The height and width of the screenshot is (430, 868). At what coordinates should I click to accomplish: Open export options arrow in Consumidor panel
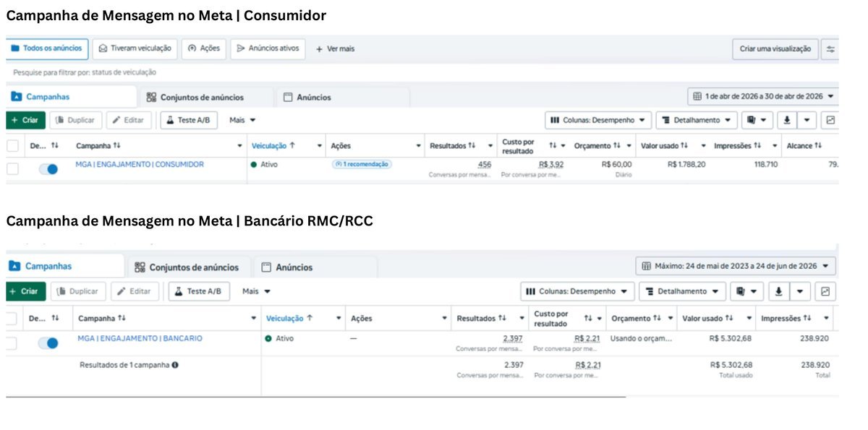pyautogui.click(x=807, y=120)
